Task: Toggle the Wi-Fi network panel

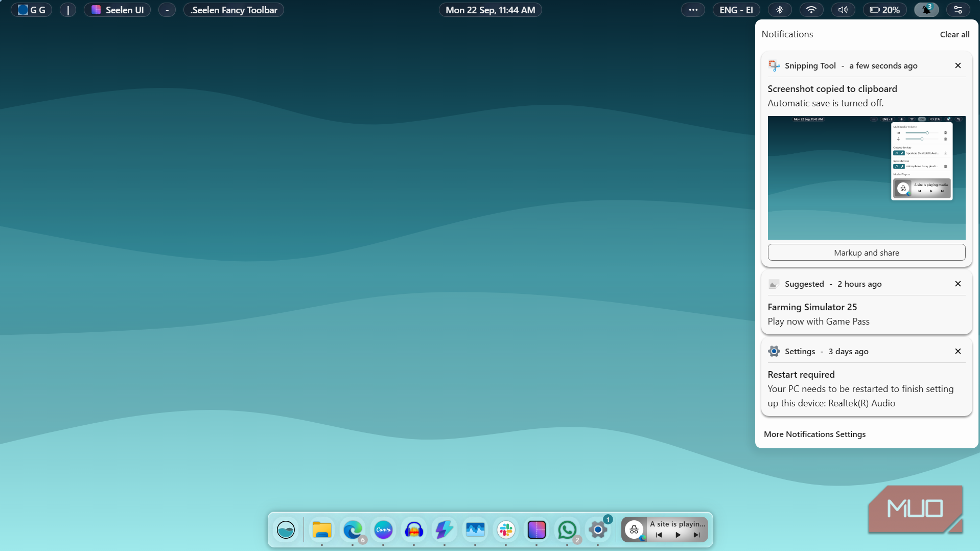Action: click(811, 10)
